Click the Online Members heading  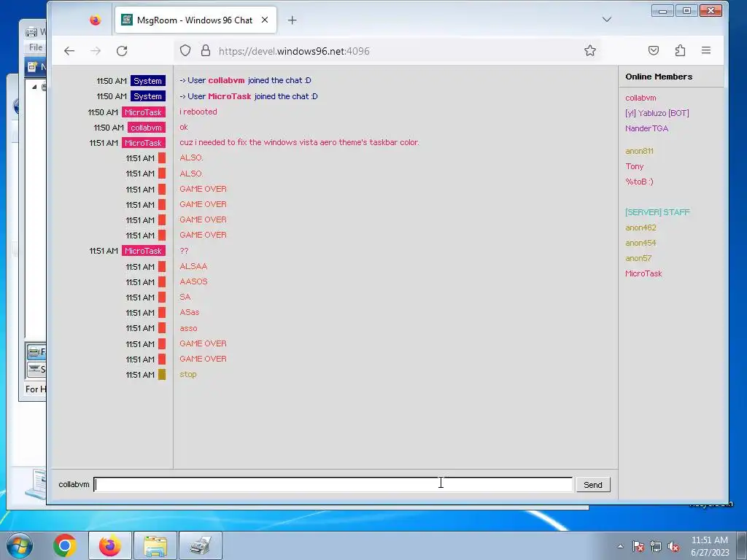pos(659,77)
